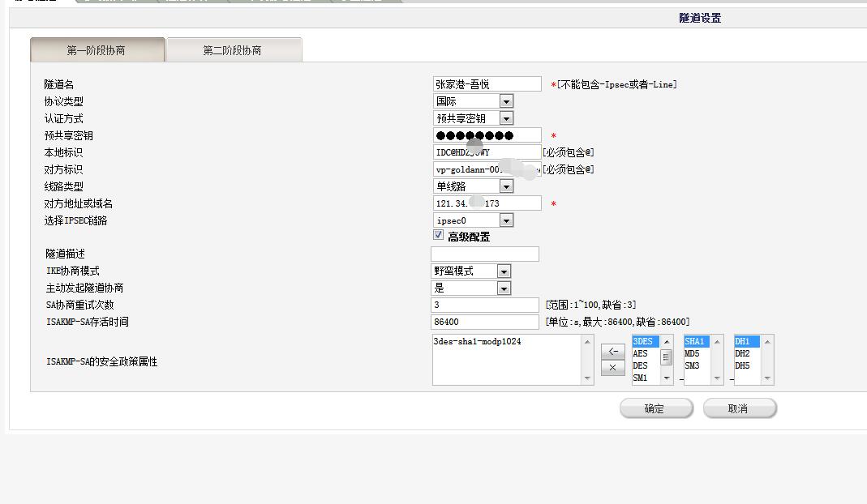The width and height of the screenshot is (867, 504).
Task: Click the 预共享密钥 password field
Action: coord(487,135)
